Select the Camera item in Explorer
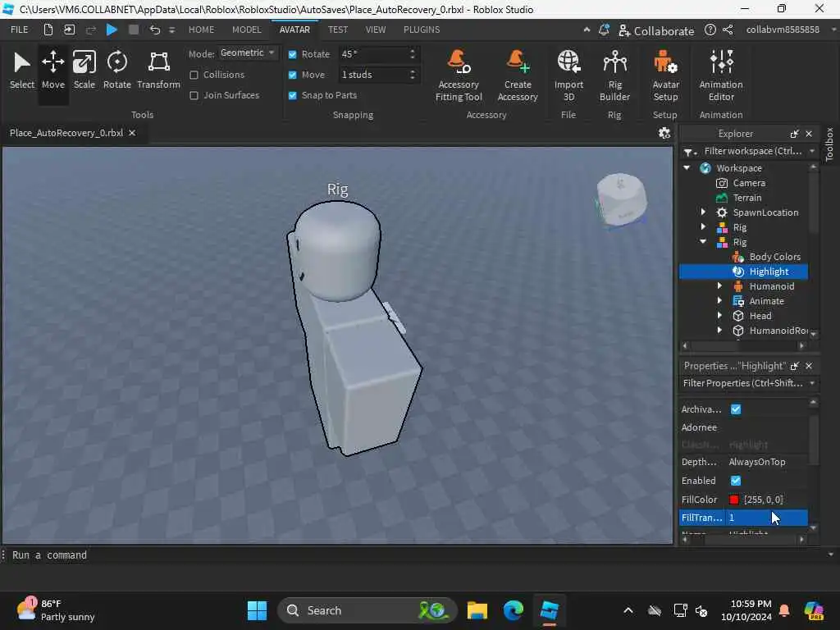840x630 pixels. point(749,183)
